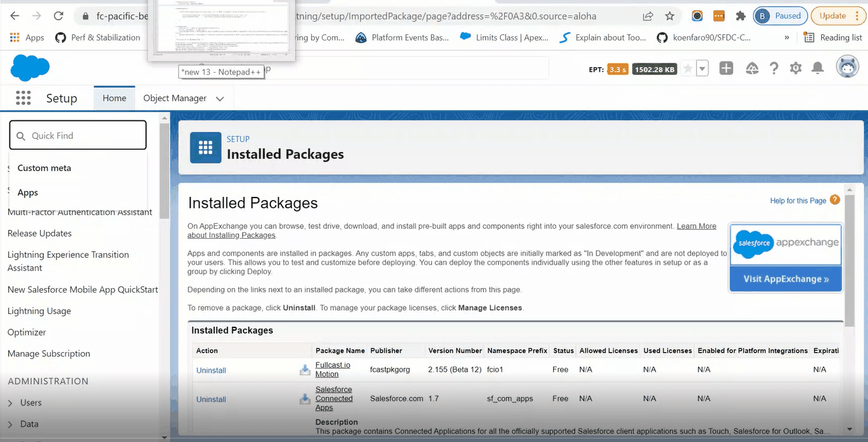Click the main page vertical scrollbar
The width and height of the screenshot is (868, 442).
tap(850, 260)
